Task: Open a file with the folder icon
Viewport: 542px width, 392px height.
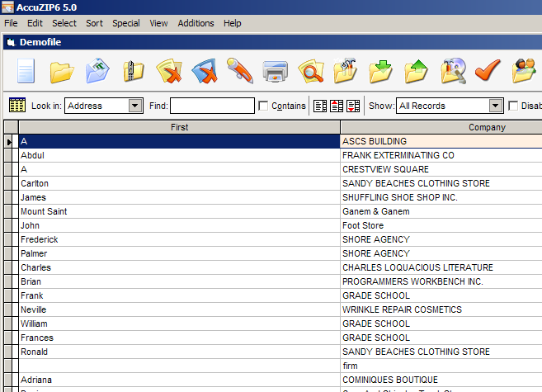Action: [62, 72]
